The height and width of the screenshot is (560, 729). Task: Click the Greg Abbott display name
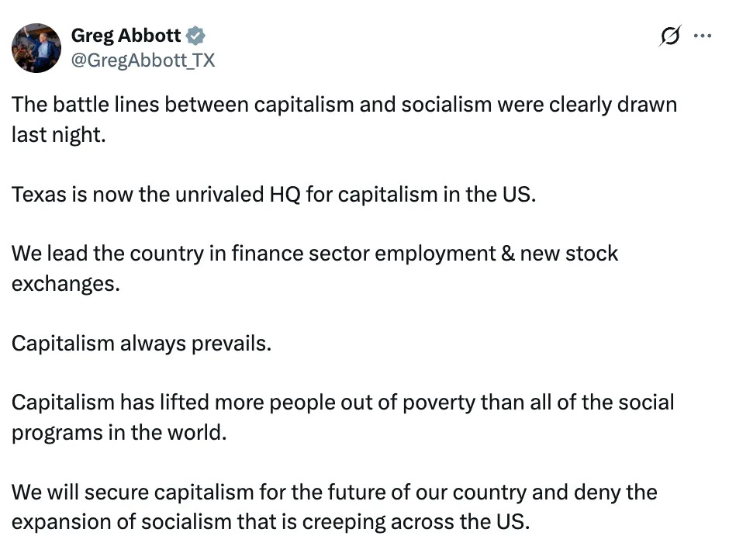coord(126,36)
